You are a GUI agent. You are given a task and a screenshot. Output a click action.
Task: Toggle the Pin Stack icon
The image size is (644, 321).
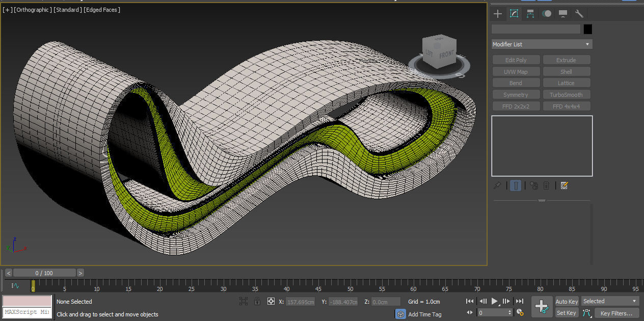coord(498,185)
